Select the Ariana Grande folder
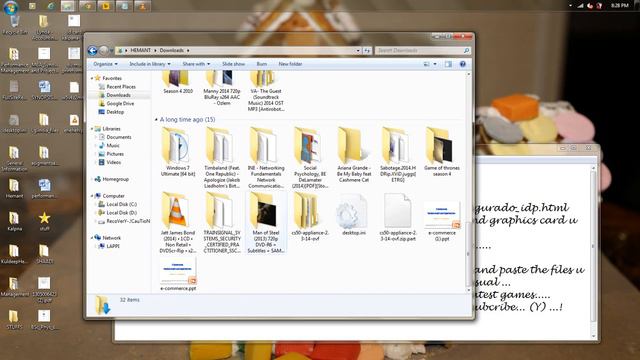 click(x=354, y=155)
